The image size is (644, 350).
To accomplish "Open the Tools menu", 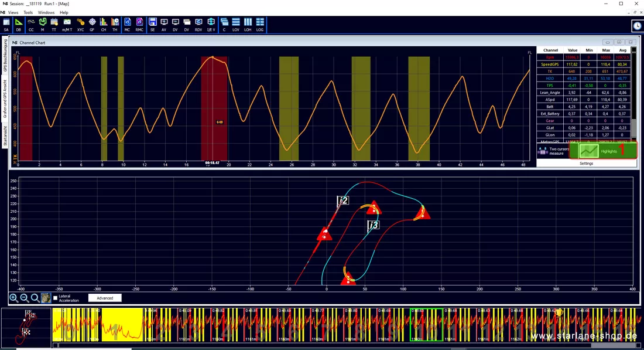I will (x=28, y=12).
